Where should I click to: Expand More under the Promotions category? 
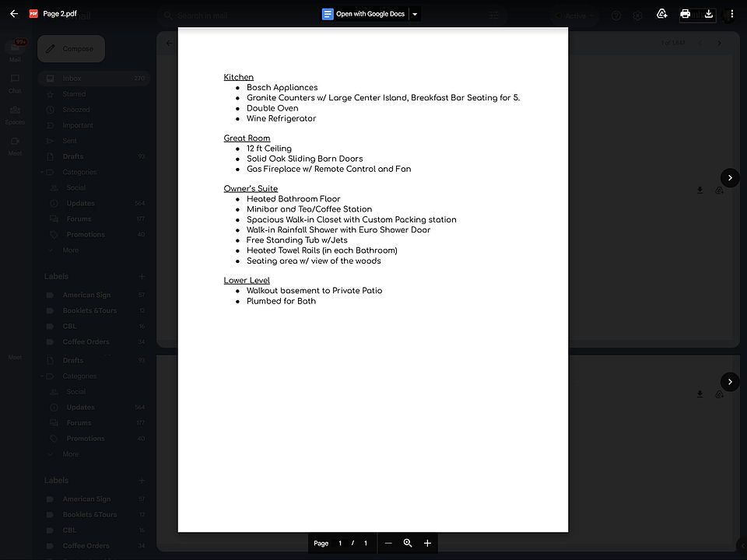point(70,250)
